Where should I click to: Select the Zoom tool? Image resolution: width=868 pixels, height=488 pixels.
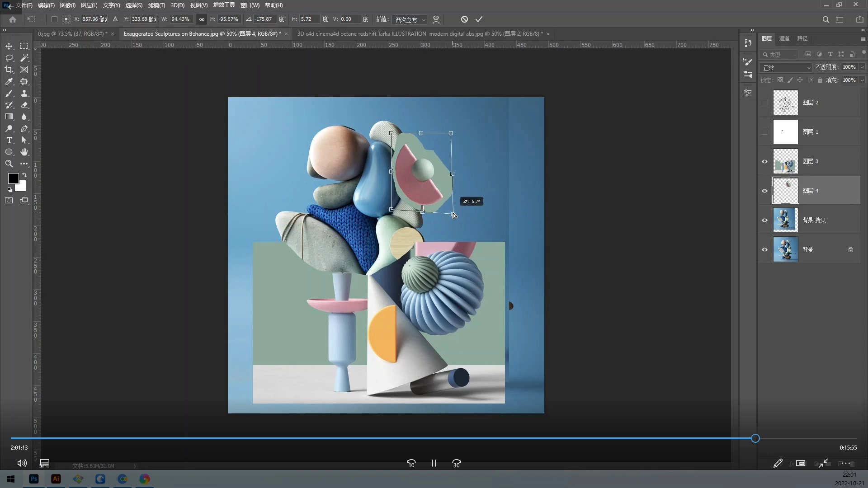[9, 164]
